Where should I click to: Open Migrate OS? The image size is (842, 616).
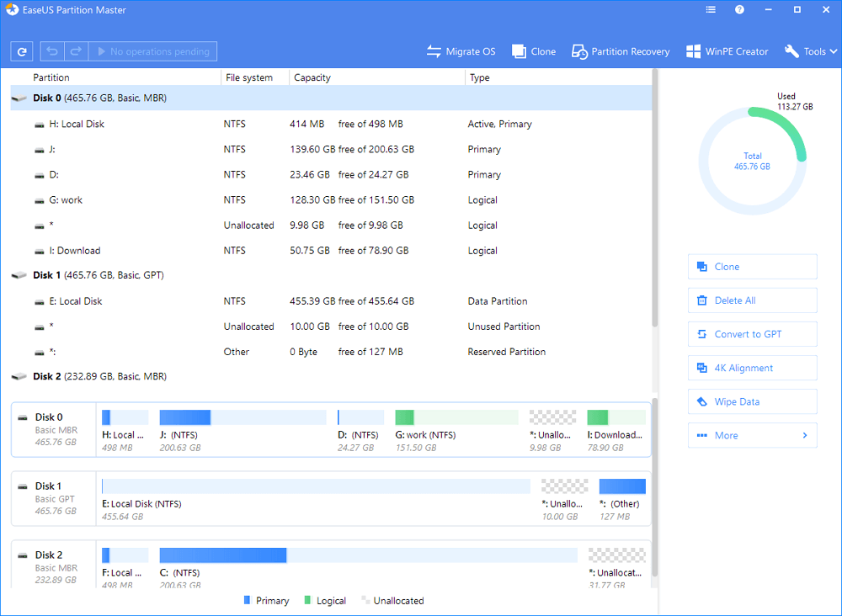(x=461, y=51)
